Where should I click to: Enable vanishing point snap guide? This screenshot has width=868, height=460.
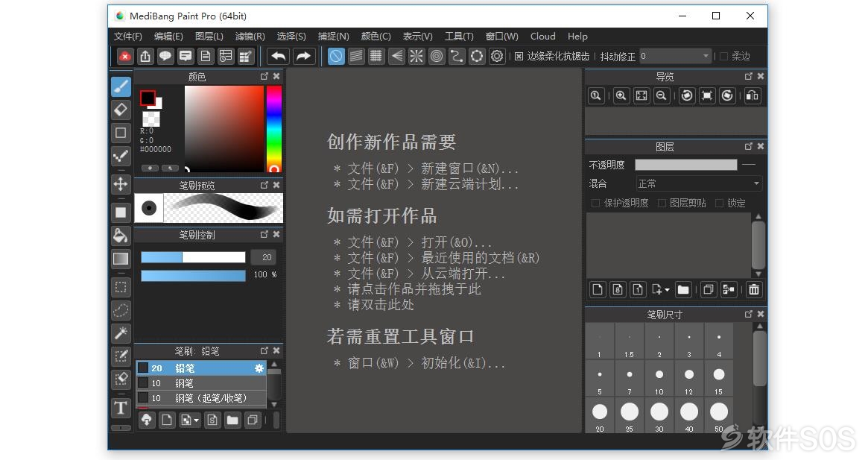396,56
